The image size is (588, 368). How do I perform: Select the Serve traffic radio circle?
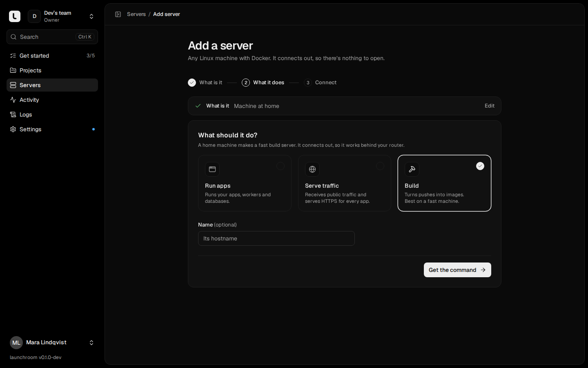[x=380, y=166]
